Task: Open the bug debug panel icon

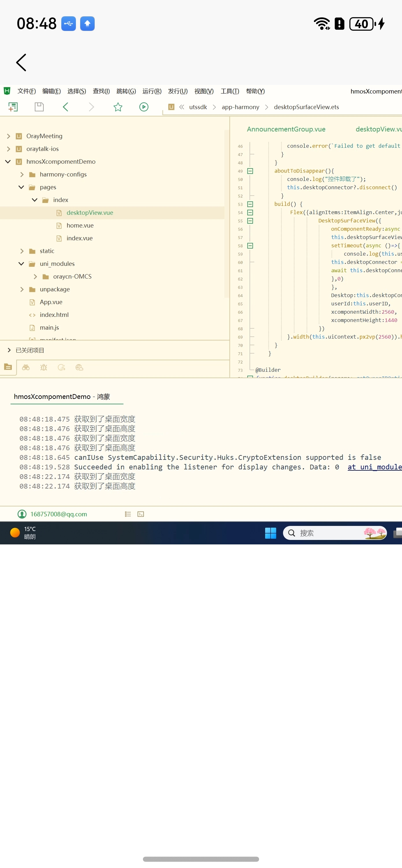Action: pyautogui.click(x=44, y=367)
